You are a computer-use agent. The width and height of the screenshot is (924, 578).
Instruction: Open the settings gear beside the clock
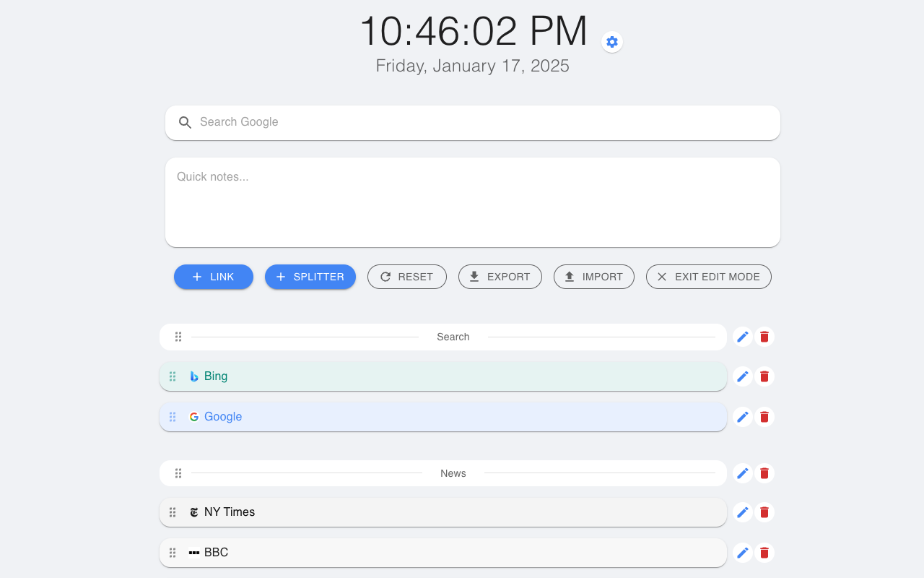(611, 41)
